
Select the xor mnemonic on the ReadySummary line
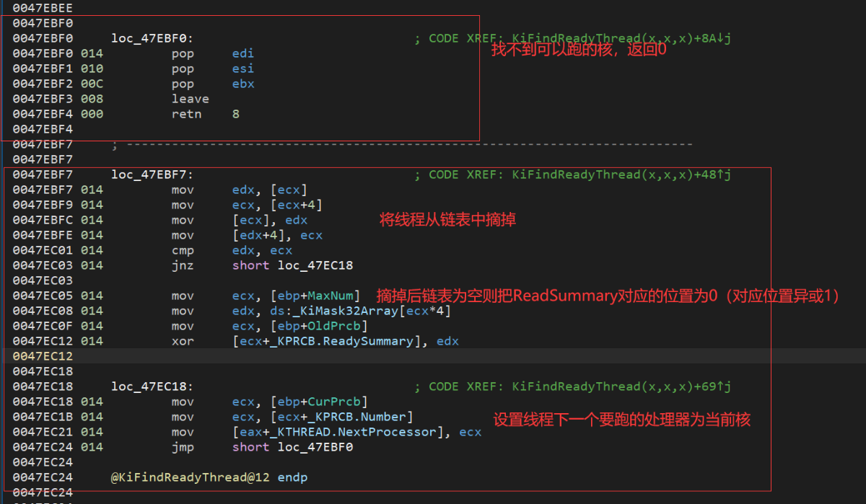[x=183, y=341]
